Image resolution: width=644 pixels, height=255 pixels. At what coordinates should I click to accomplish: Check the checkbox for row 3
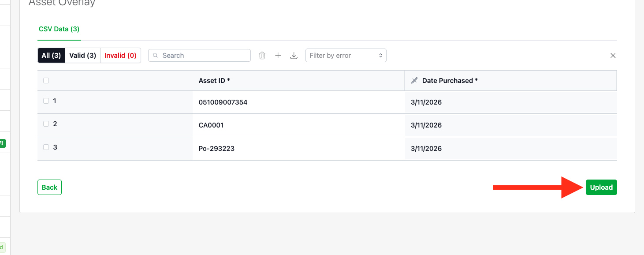pyautogui.click(x=46, y=147)
